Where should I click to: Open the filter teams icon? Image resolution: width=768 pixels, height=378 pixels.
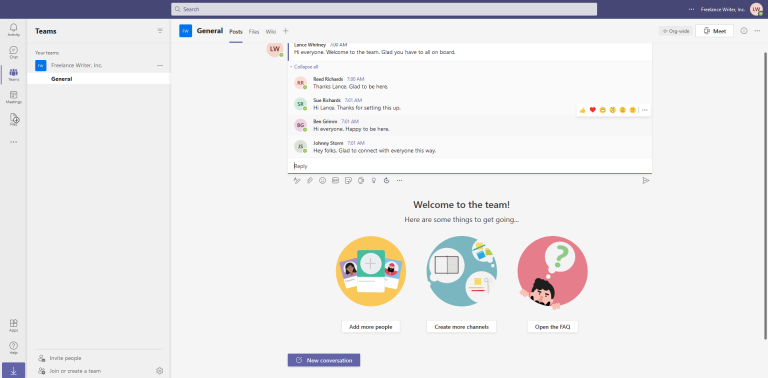point(160,31)
